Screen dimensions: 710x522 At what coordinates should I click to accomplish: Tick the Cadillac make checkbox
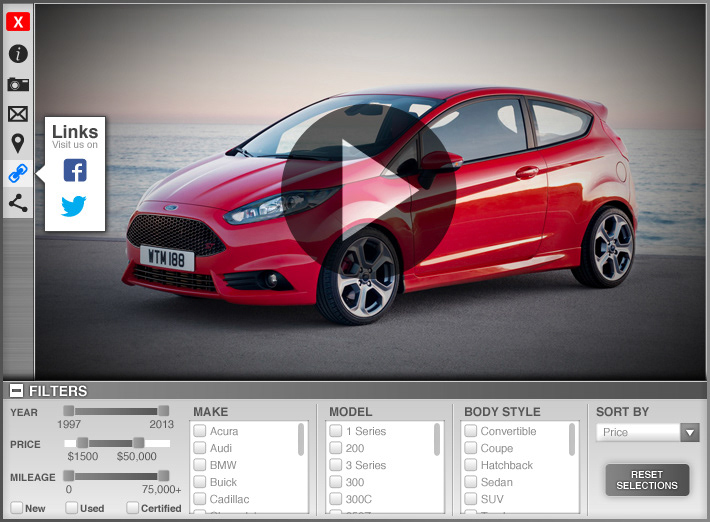pos(200,498)
